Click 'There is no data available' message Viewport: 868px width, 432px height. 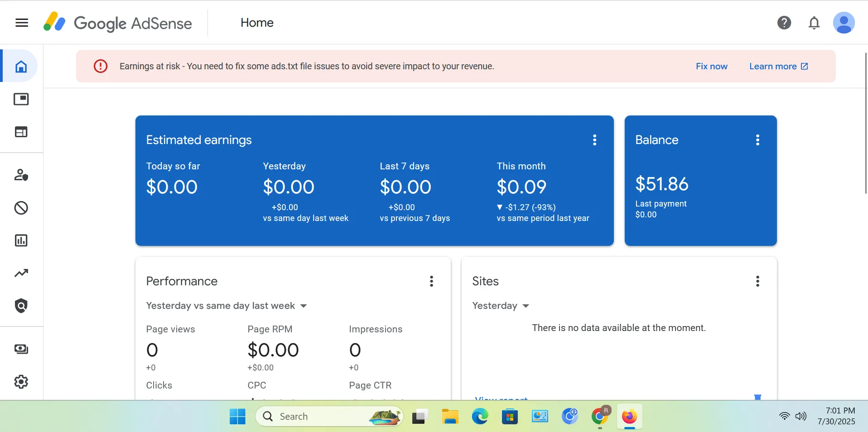click(619, 328)
